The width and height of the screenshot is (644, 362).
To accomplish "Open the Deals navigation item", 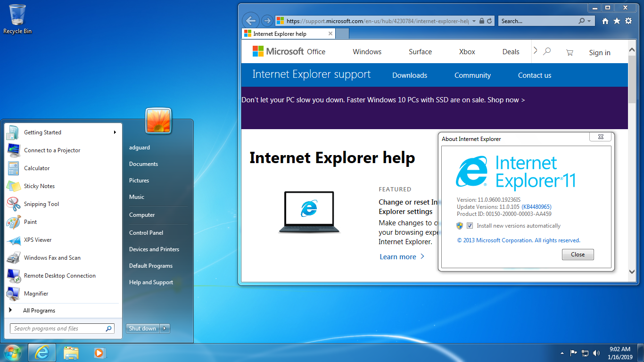I will click(511, 52).
